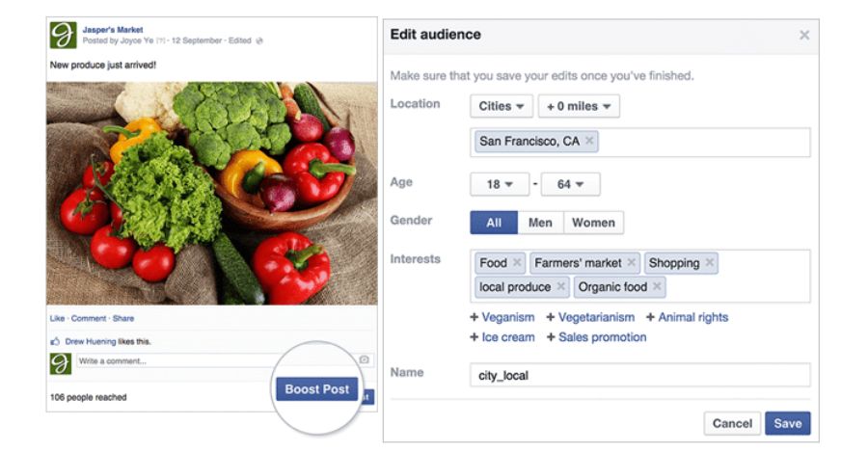This screenshot has height=452, width=868.
Task: Select All gender option
Action: pyautogui.click(x=494, y=223)
